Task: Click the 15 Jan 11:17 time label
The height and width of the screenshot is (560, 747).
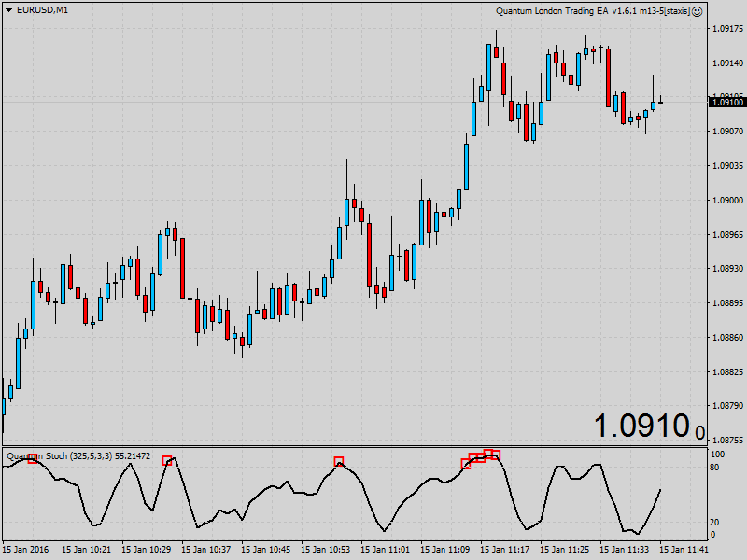Action: [505, 550]
